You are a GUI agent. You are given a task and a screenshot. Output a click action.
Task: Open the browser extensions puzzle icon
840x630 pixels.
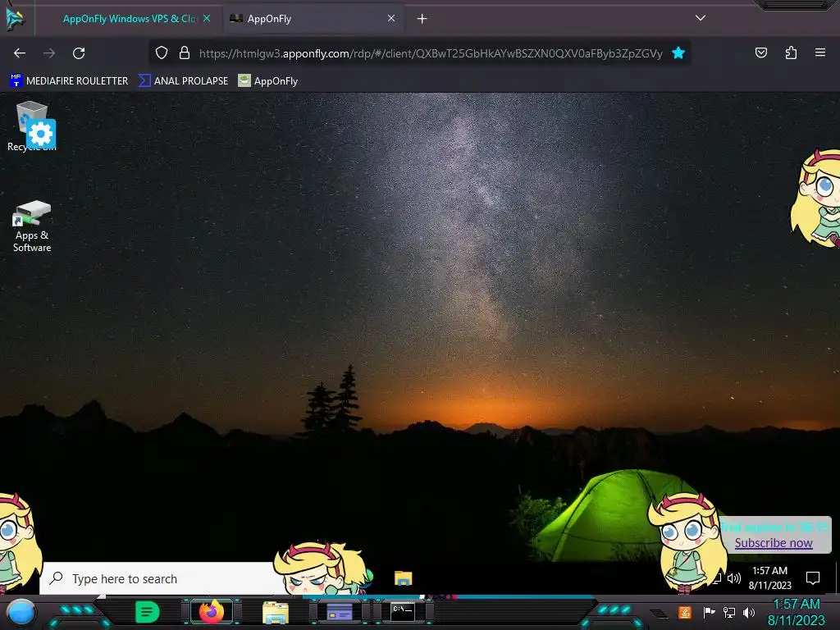(791, 52)
